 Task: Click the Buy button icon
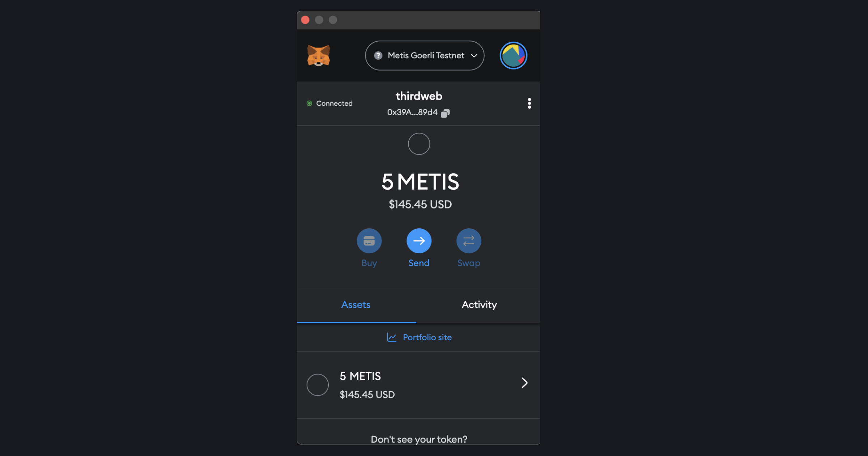click(369, 241)
